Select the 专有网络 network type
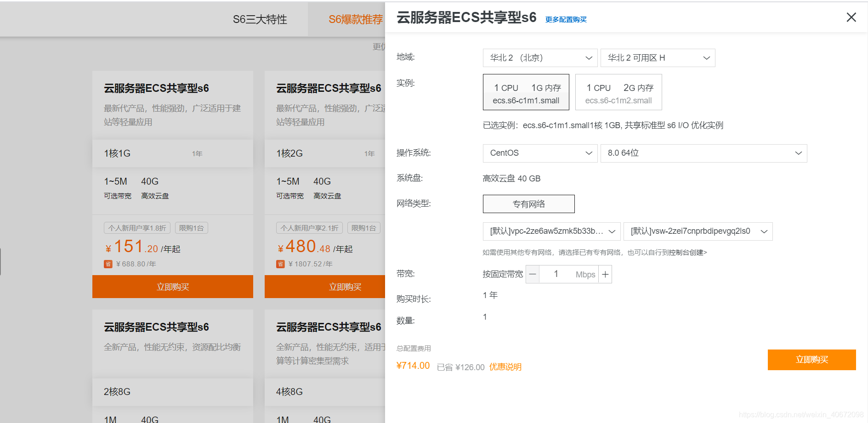Image resolution: width=868 pixels, height=423 pixels. [528, 204]
